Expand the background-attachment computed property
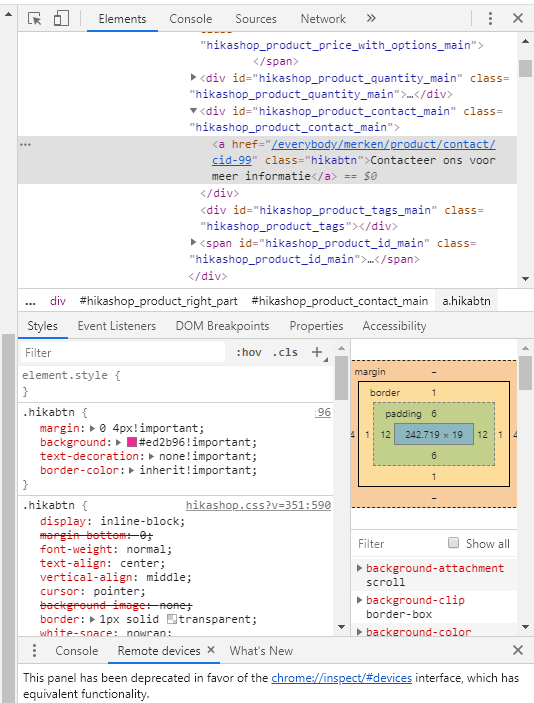This screenshot has width=534, height=703. (x=359, y=568)
